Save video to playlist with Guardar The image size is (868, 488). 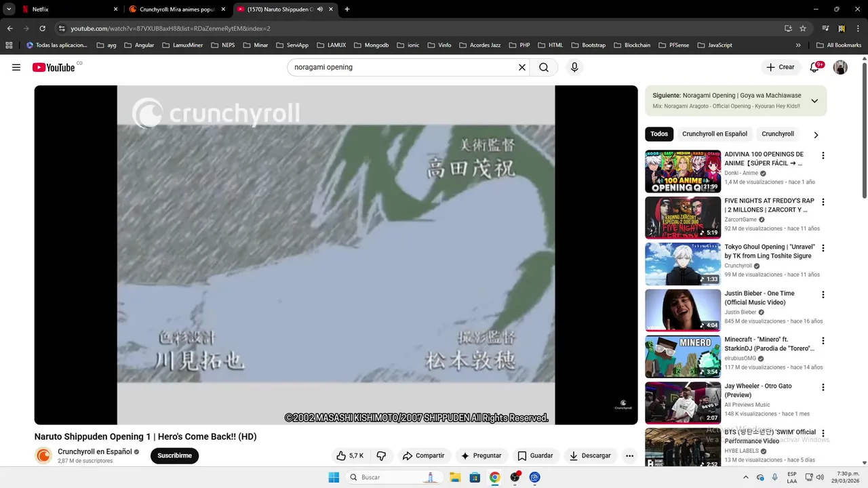(x=535, y=455)
